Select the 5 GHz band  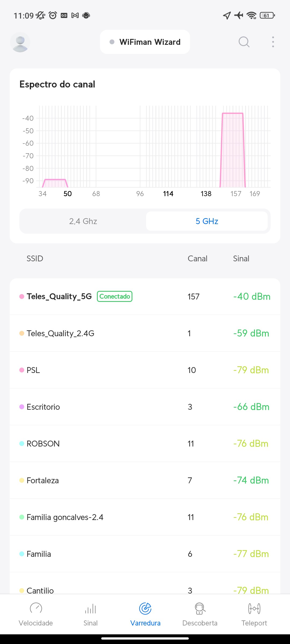click(x=207, y=221)
